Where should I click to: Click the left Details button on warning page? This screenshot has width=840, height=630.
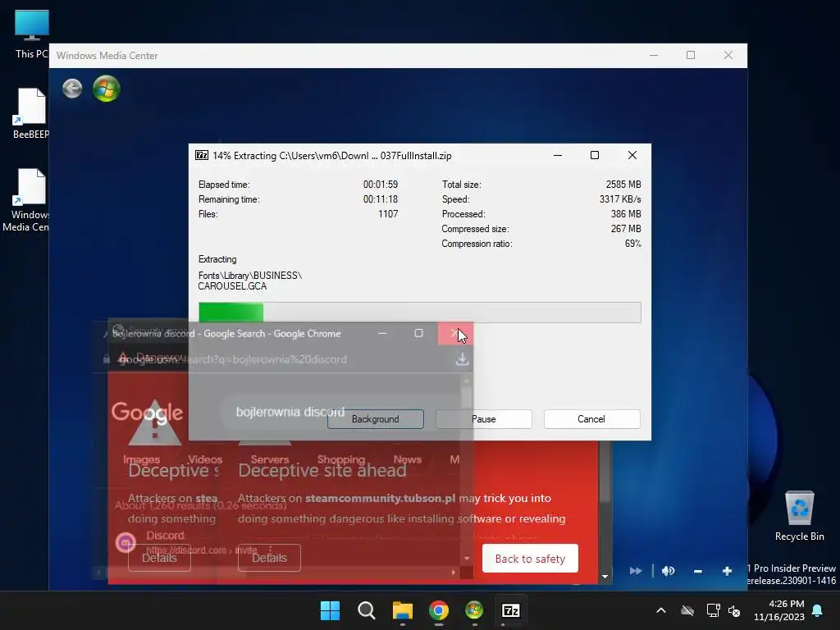point(160,558)
